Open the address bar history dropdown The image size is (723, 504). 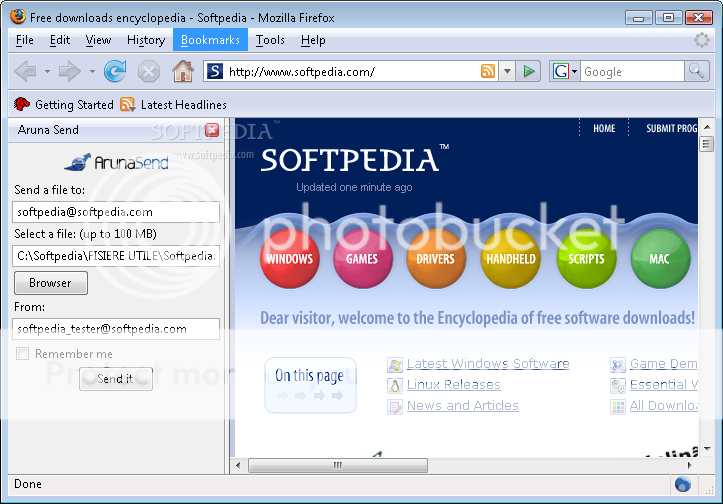coord(507,71)
